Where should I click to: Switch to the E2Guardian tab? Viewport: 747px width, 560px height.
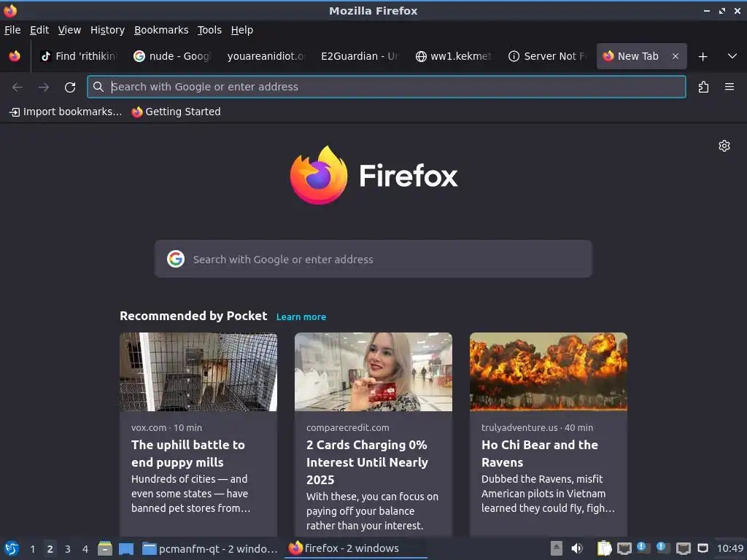click(359, 56)
